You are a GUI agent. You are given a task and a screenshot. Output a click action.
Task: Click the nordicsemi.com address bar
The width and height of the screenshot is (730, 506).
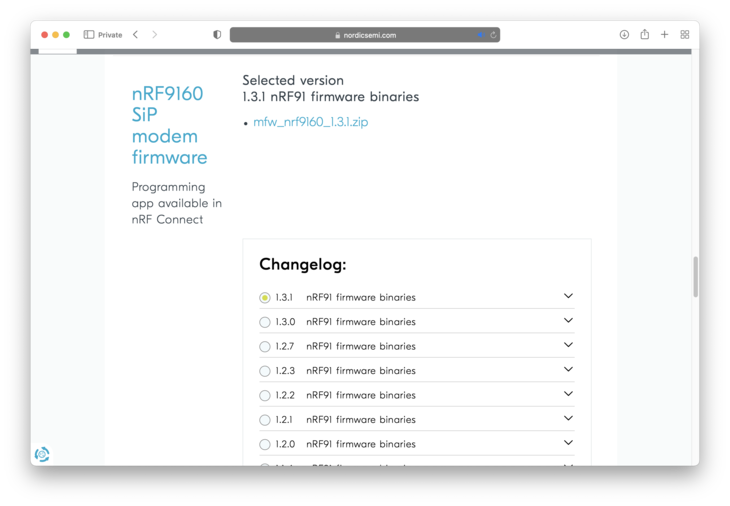[365, 35]
